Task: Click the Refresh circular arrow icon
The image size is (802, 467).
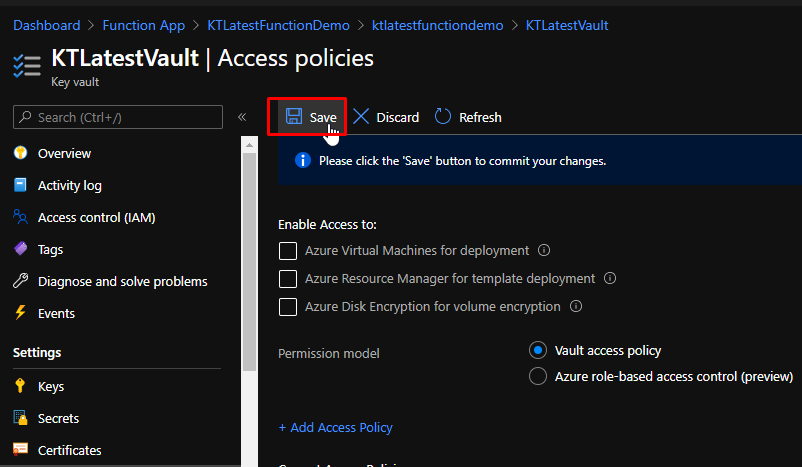Action: click(x=443, y=116)
